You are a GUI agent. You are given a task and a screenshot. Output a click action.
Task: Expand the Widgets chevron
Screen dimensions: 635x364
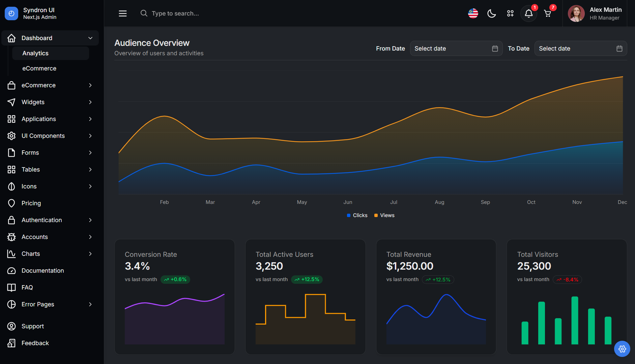(90, 102)
